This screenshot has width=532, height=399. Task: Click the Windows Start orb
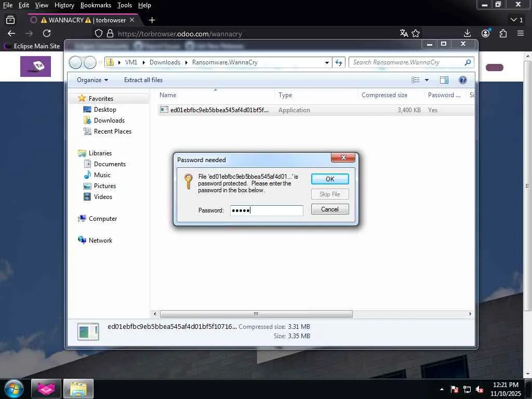(14, 389)
